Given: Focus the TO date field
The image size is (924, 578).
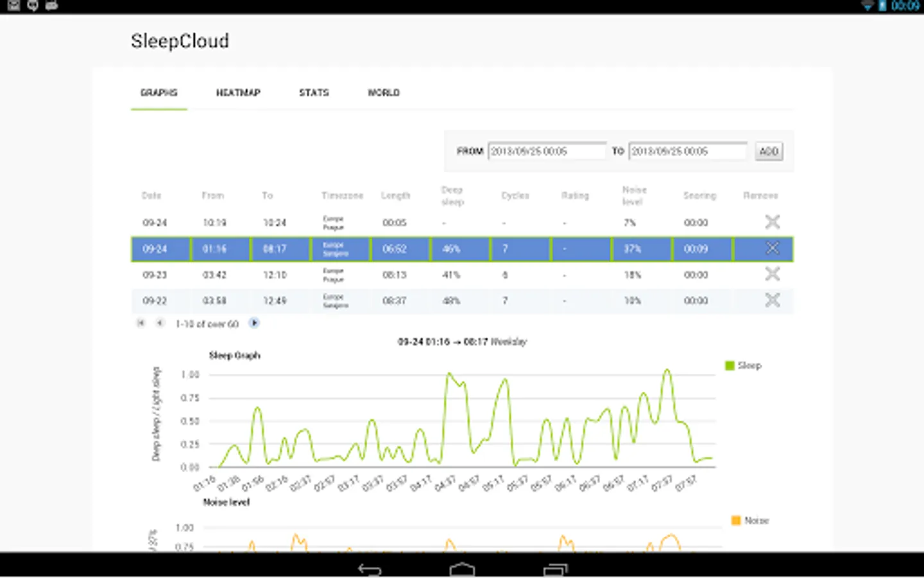Looking at the screenshot, I should (x=688, y=152).
